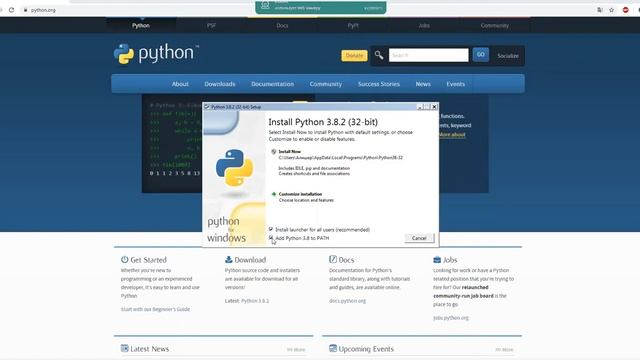This screenshot has height=360, width=640.
Task: Click the Get Started heading
Action: tap(148, 260)
